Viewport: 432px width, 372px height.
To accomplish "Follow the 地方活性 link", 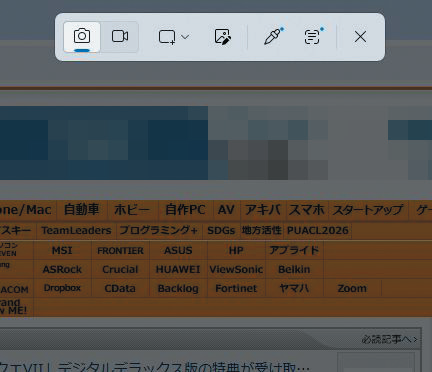I will pyautogui.click(x=262, y=230).
